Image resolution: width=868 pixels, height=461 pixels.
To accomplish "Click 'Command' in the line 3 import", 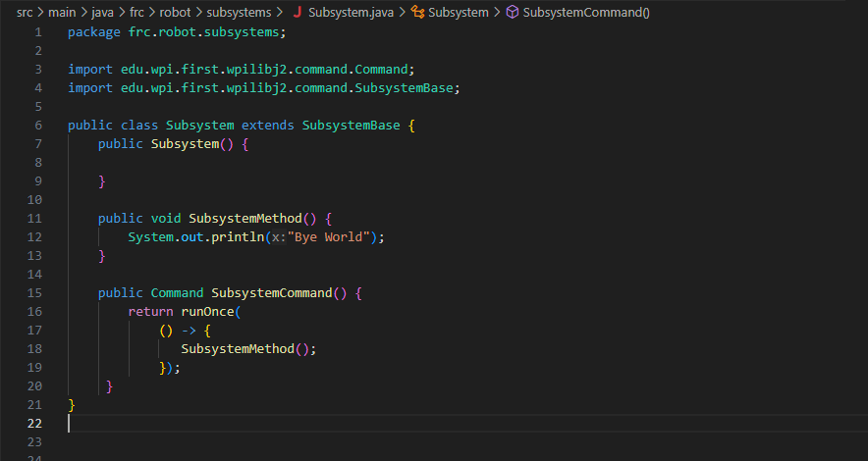I will pos(381,69).
